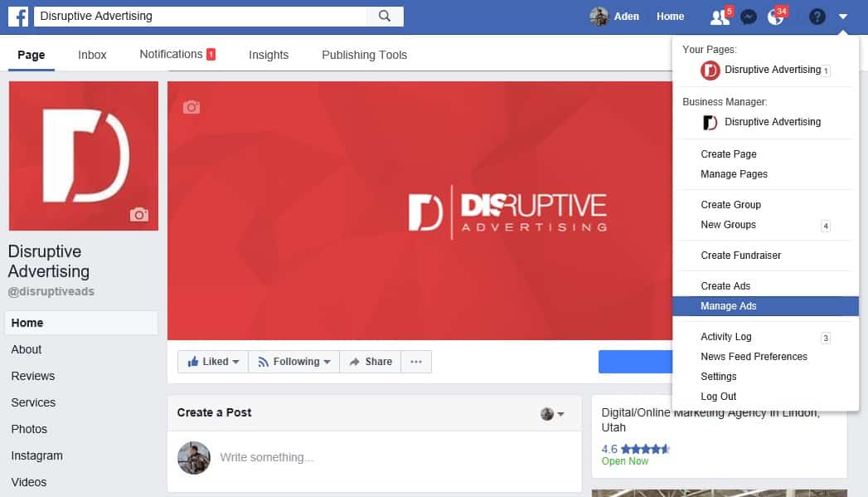The image size is (868, 497).
Task: Open the Publishing Tools tab
Action: [364, 55]
